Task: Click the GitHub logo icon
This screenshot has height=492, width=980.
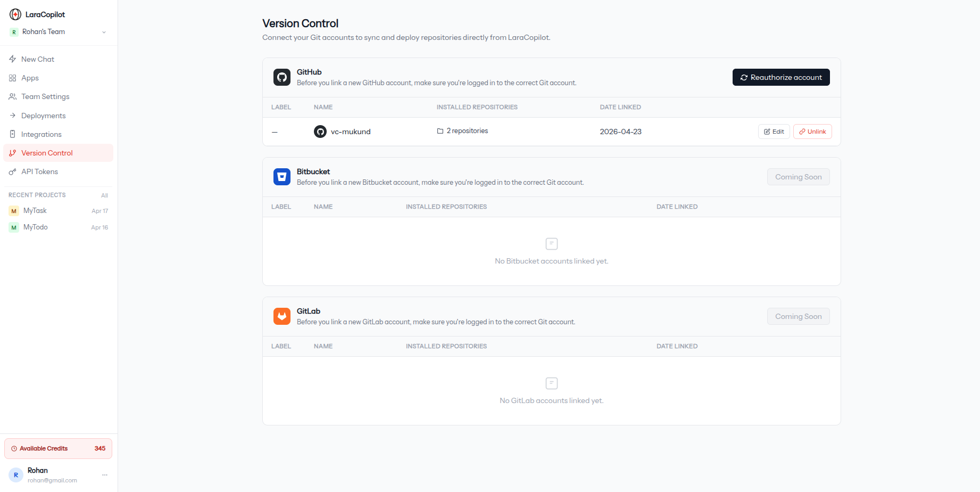Action: pos(281,77)
